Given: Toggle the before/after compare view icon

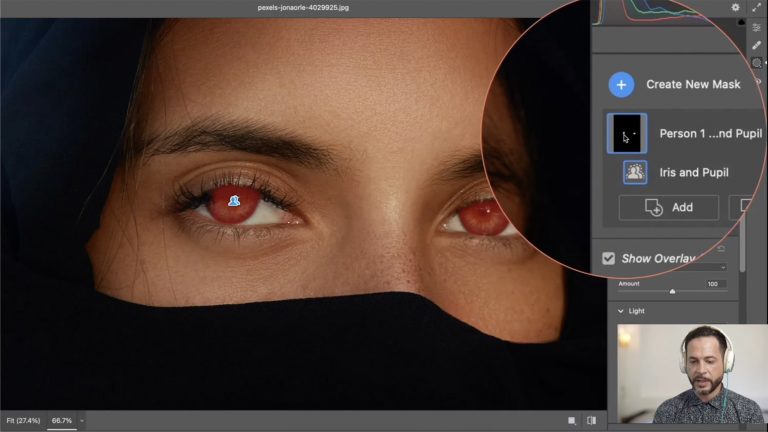Looking at the screenshot, I should coord(591,420).
